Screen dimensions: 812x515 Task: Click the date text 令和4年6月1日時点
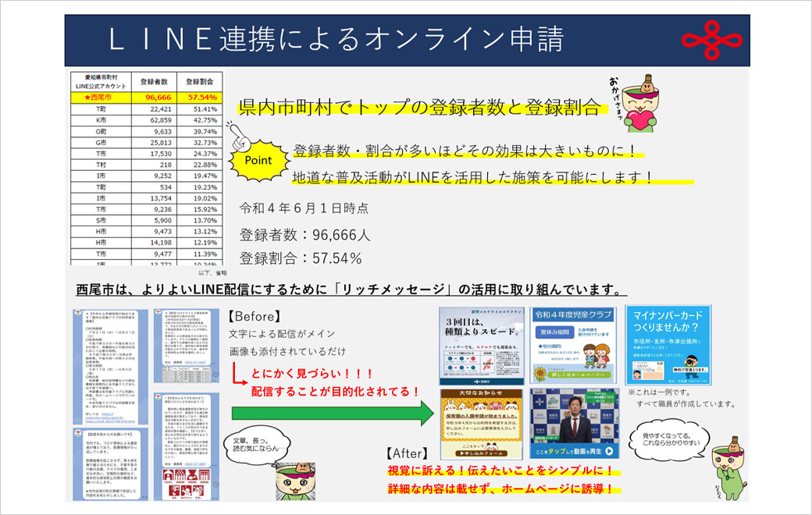point(304,208)
